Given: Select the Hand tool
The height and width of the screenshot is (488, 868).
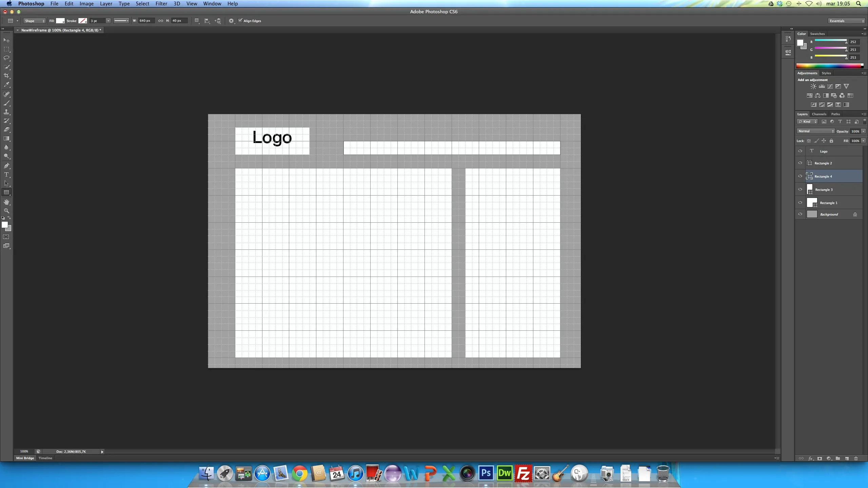Looking at the screenshot, I should 6,202.
